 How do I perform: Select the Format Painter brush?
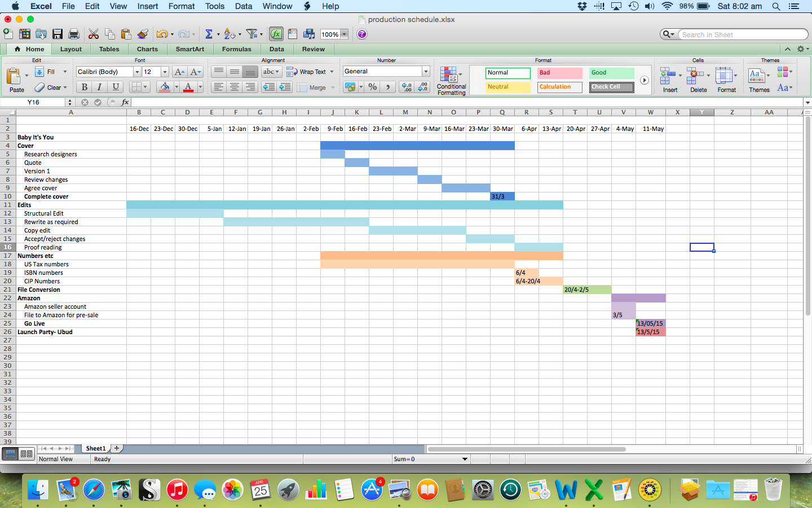[143, 34]
